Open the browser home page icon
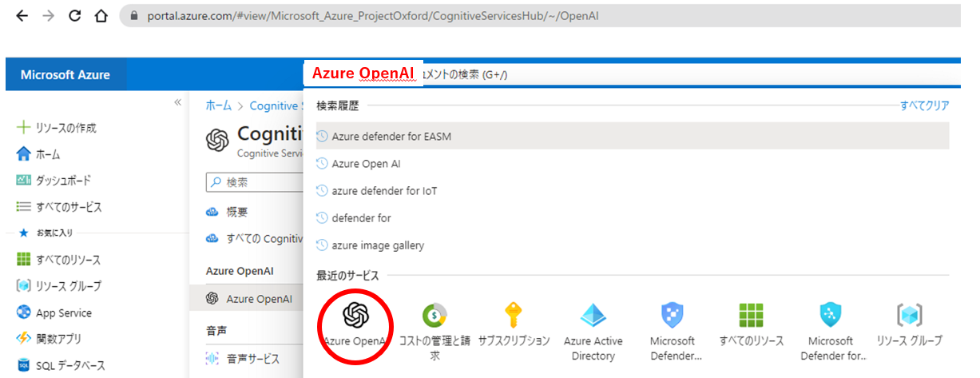The height and width of the screenshot is (378, 980). click(101, 16)
